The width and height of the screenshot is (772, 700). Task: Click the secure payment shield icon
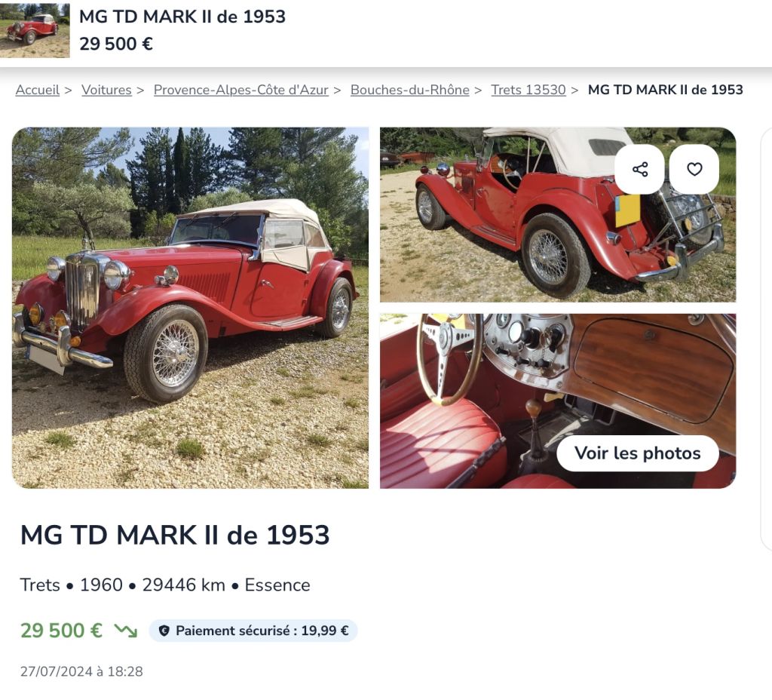point(164,631)
